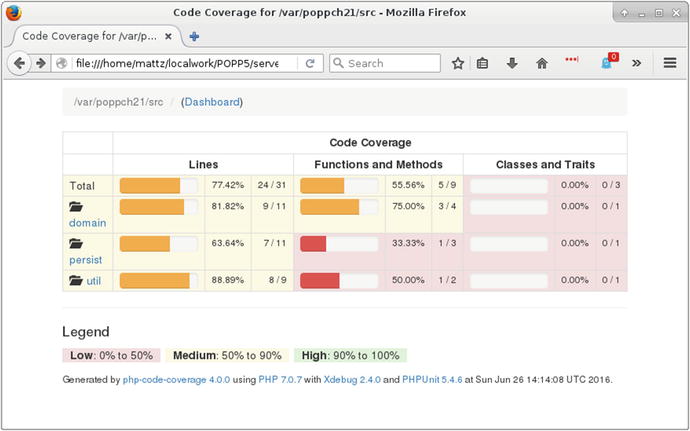Open the persist folder
The height and width of the screenshot is (431, 690).
point(85,260)
